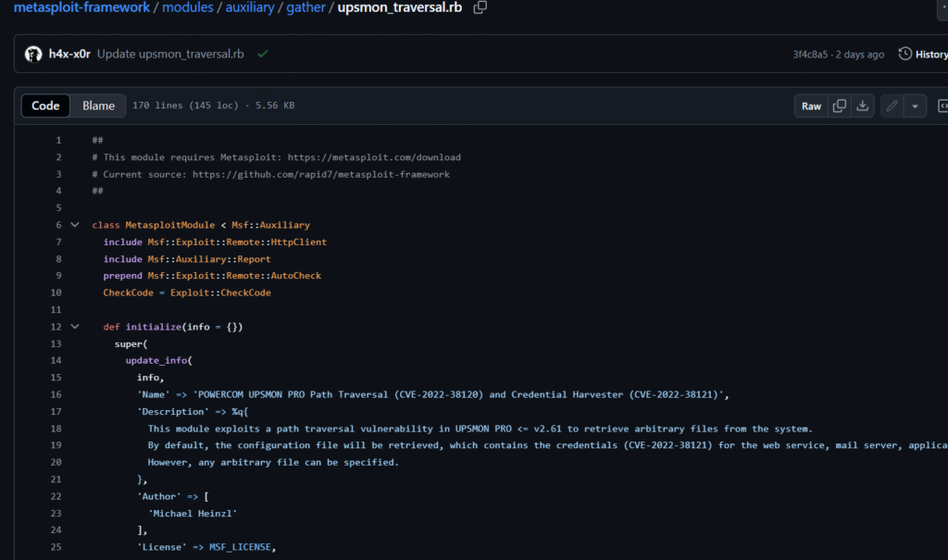
Task: Click h4x-x0r avatar image
Action: [33, 54]
